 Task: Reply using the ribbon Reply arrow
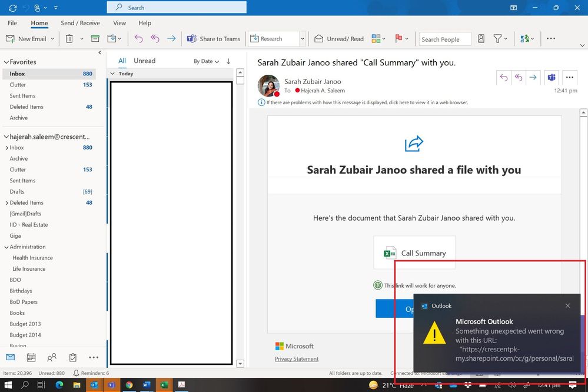(x=139, y=38)
